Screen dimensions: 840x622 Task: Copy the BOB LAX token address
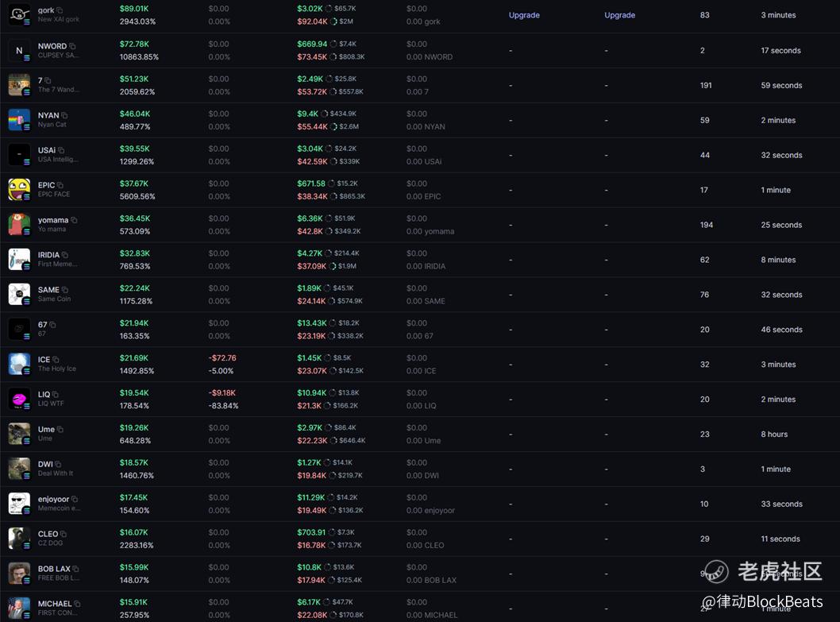point(75,570)
